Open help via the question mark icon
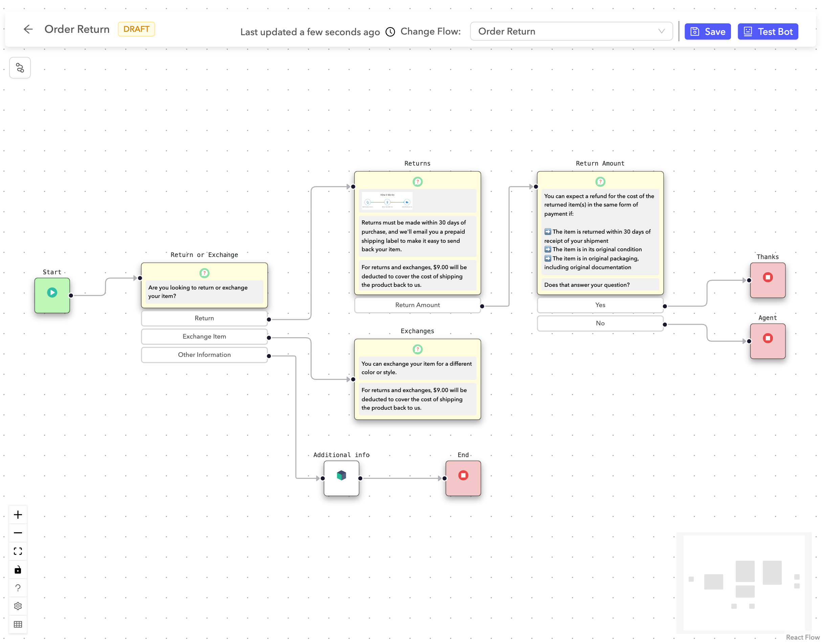Viewport: 822px width, 644px height. point(18,587)
